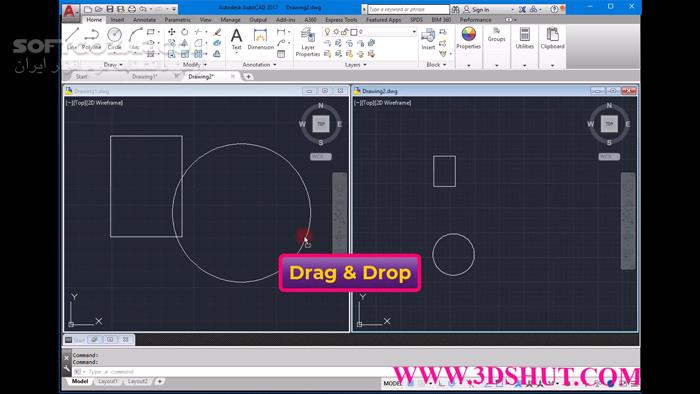
Task: Click the Insert block icon
Action: pyautogui.click(x=428, y=38)
